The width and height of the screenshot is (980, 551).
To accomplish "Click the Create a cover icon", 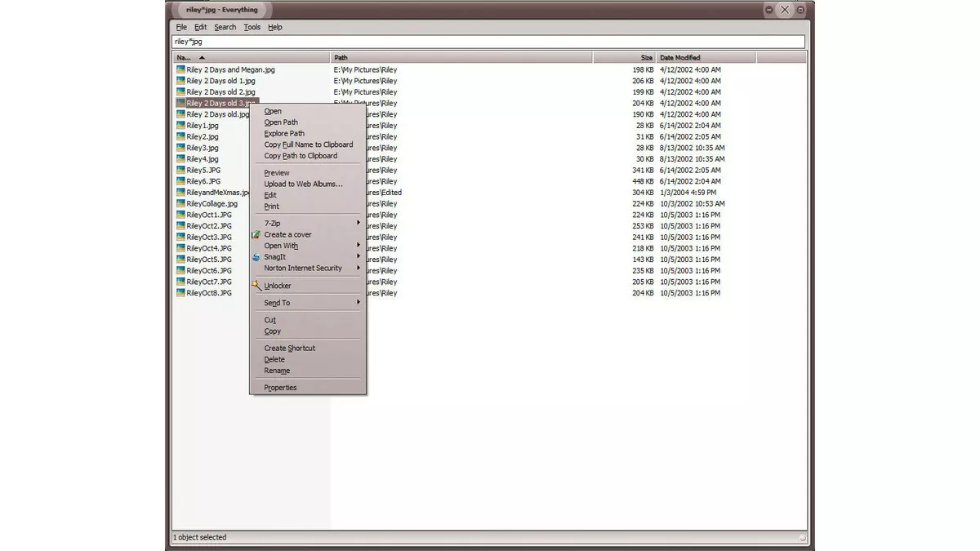I will [256, 234].
